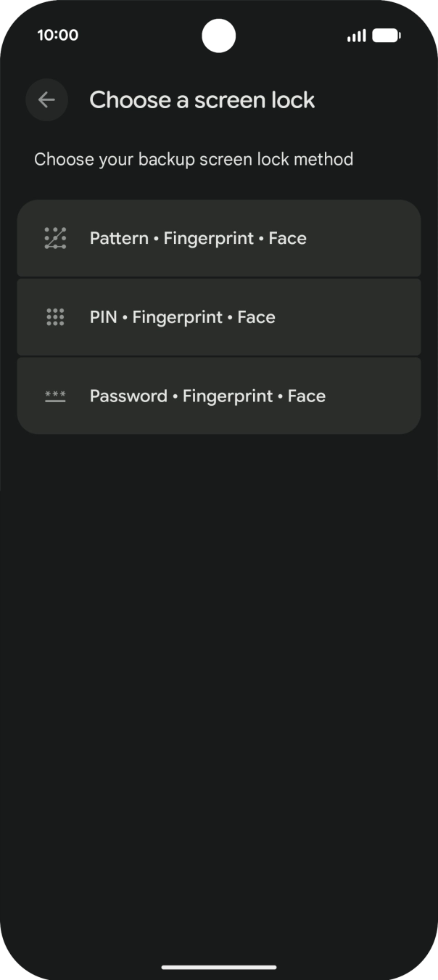The width and height of the screenshot is (438, 980).
Task: Choose PIN with Fingerprint and Face
Action: tap(219, 317)
